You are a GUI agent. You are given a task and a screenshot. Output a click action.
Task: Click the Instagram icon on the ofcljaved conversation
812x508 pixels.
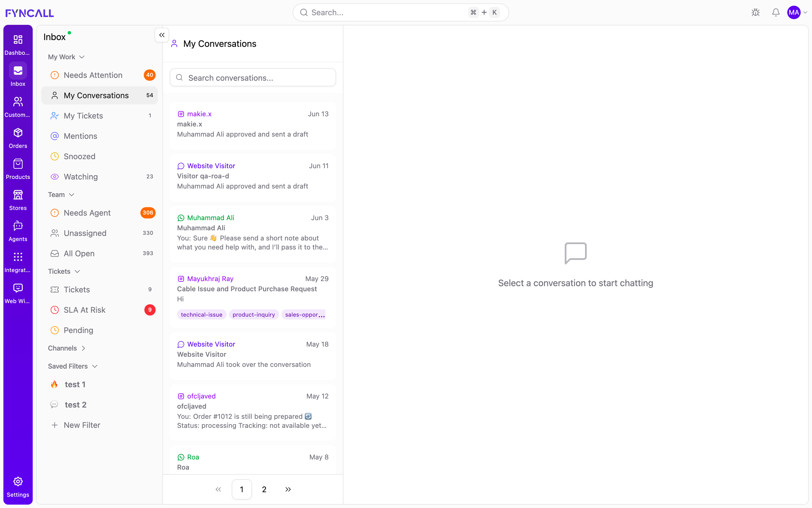tap(181, 396)
